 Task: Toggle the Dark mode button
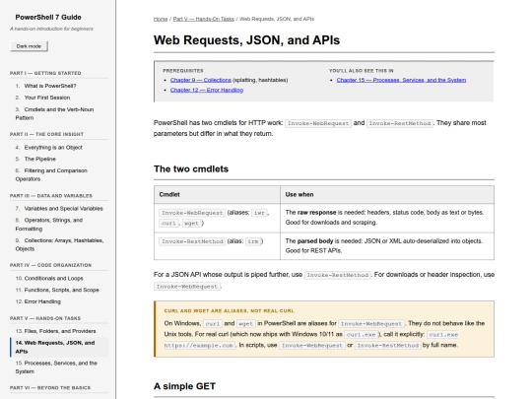(29, 46)
